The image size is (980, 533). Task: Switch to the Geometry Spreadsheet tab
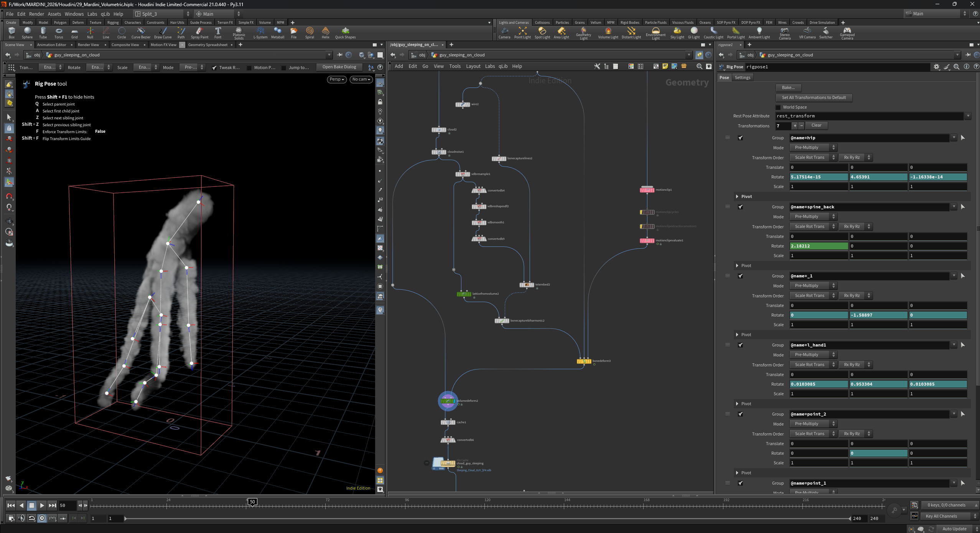tap(208, 45)
